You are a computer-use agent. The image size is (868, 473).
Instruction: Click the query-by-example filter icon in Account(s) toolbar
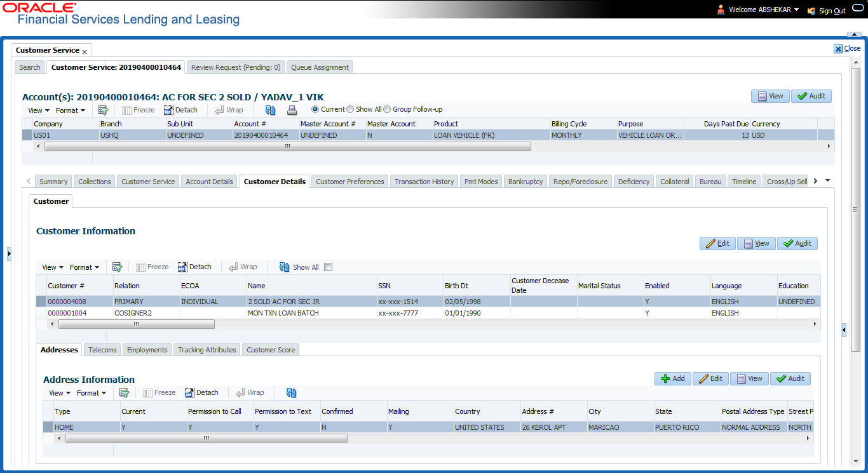[x=103, y=110]
